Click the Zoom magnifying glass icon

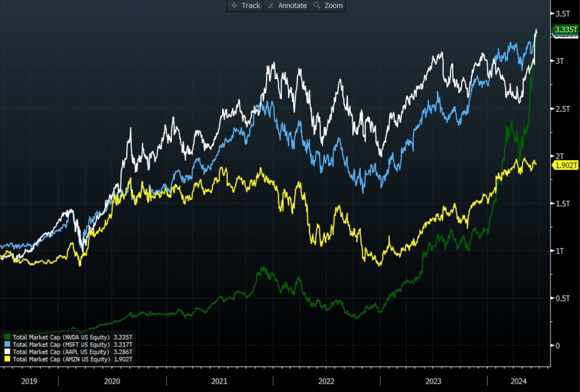[317, 5]
